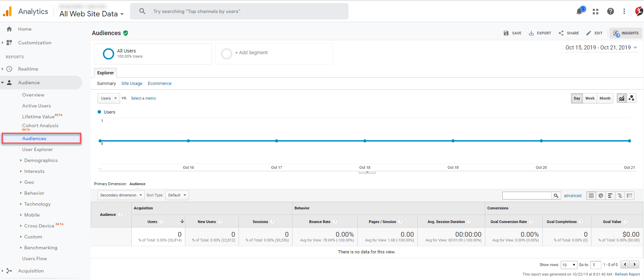Screen dimensions: 644x280
Task: Click the Go to page number field
Action: (596, 265)
